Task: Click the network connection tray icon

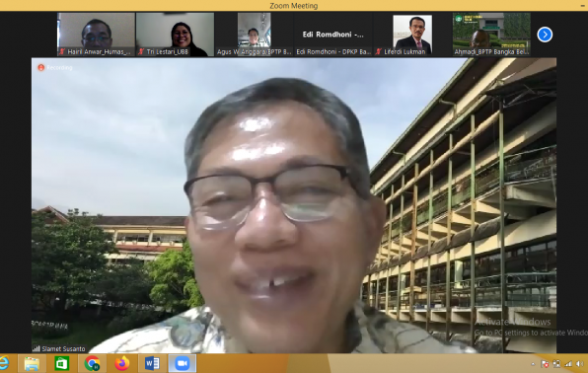Action: pyautogui.click(x=556, y=363)
